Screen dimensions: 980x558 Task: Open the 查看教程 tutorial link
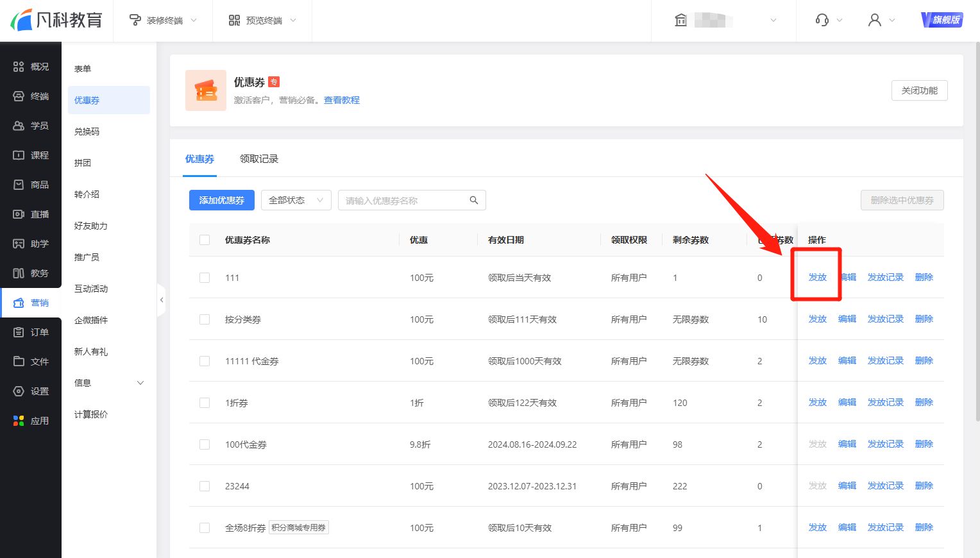click(x=342, y=100)
